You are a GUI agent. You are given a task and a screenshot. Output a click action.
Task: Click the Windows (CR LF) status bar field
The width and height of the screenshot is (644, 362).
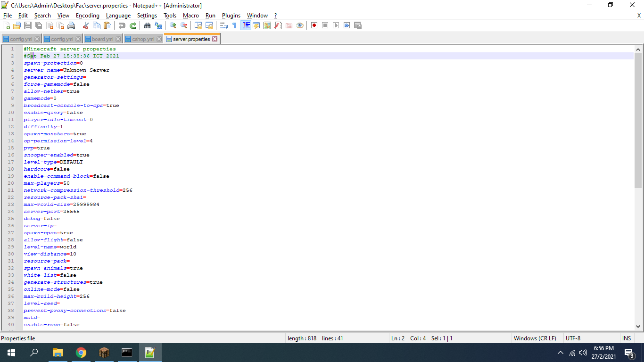535,338
